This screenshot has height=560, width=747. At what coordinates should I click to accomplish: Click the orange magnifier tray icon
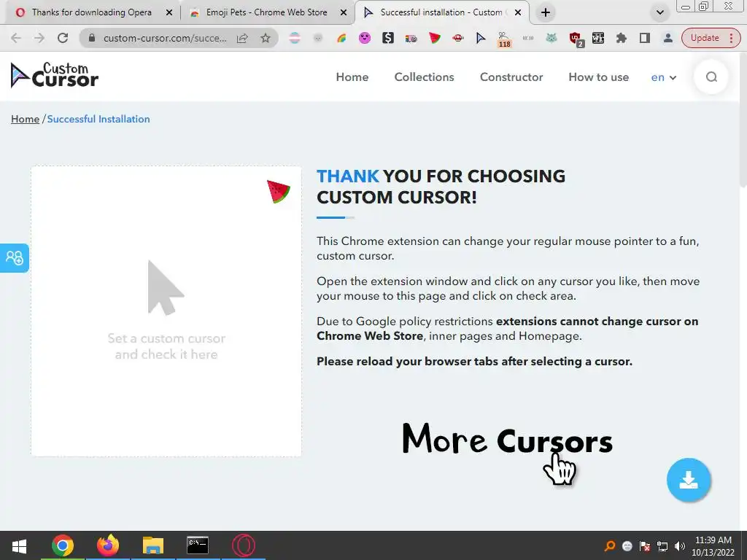pos(610,546)
